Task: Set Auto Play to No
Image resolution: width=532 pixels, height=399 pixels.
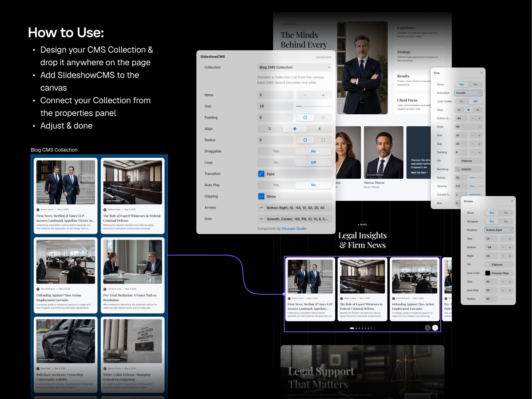Action: [x=313, y=185]
